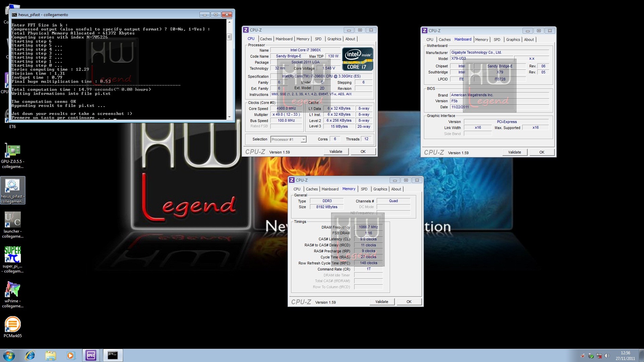The width and height of the screenshot is (644, 362).
Task: Click the Z logo in Mainboard CPU-Z window title
Action: click(x=425, y=31)
